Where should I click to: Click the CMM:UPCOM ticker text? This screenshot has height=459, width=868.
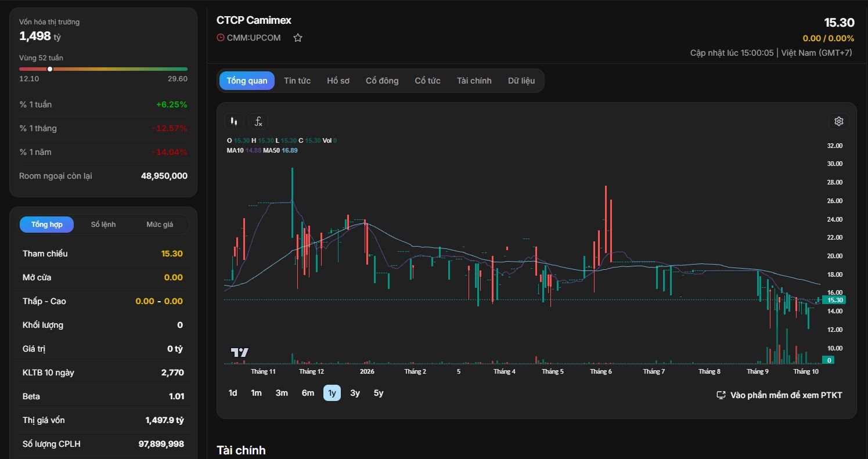[254, 38]
